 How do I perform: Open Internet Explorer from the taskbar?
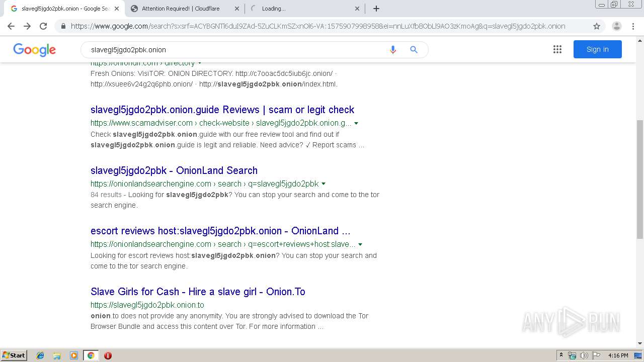(x=40, y=355)
